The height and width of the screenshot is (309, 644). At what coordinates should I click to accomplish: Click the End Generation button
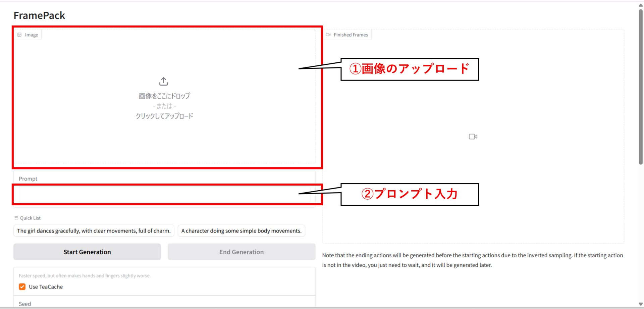(x=241, y=252)
